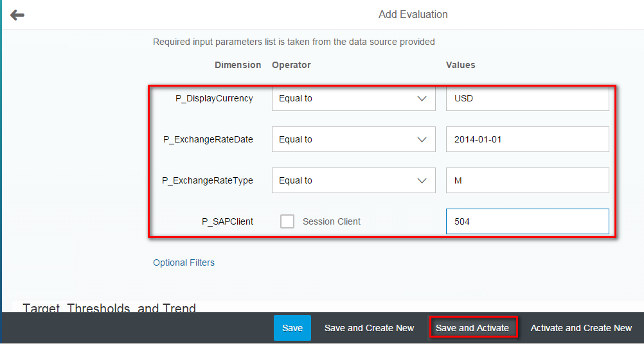The height and width of the screenshot is (344, 644).
Task: Click the USD currency value field
Action: [528, 98]
